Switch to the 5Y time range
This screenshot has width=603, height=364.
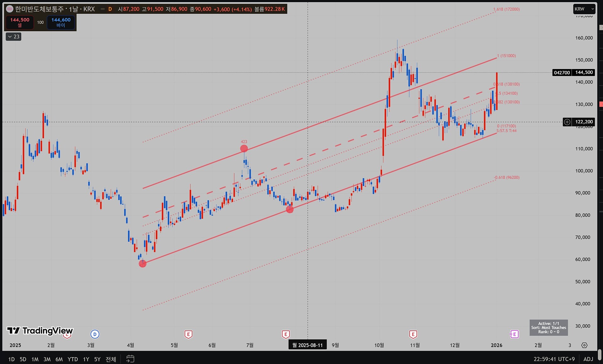point(97,359)
